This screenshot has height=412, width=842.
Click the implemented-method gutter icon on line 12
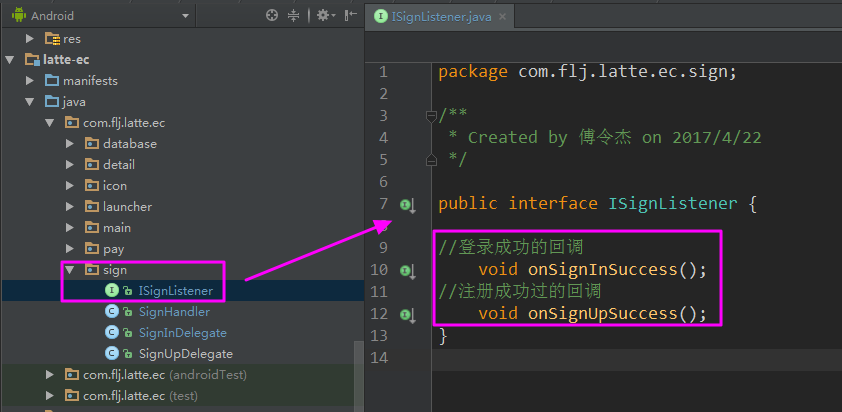[408, 315]
